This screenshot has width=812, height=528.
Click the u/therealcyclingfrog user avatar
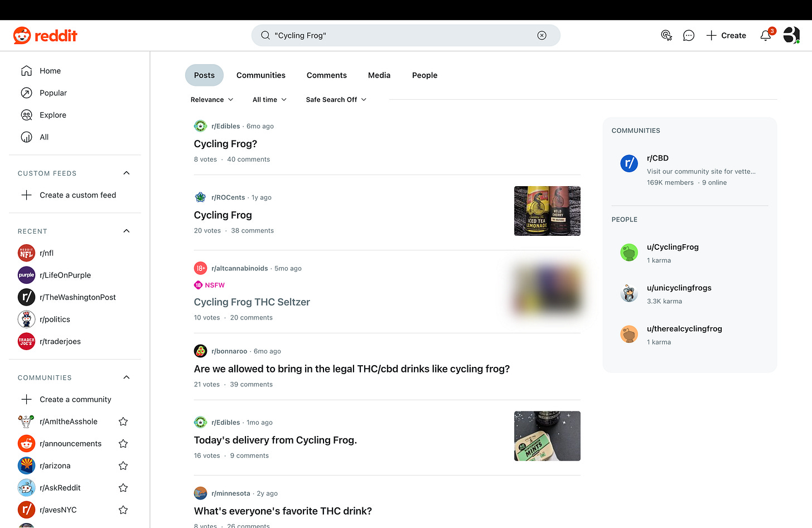[629, 335]
